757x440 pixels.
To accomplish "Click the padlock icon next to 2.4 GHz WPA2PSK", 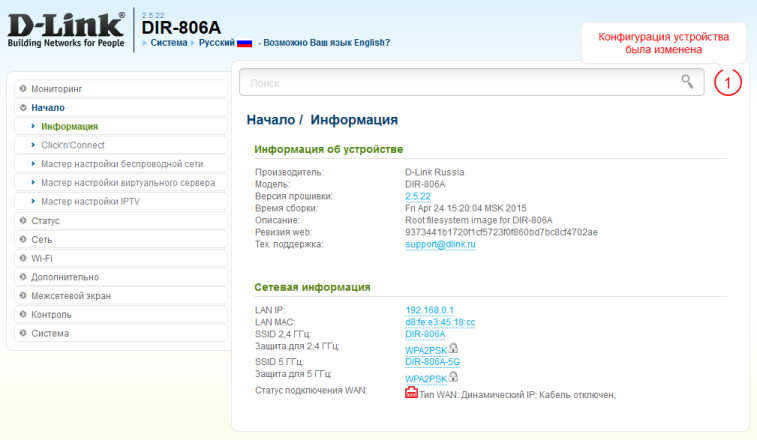I will click(x=453, y=348).
